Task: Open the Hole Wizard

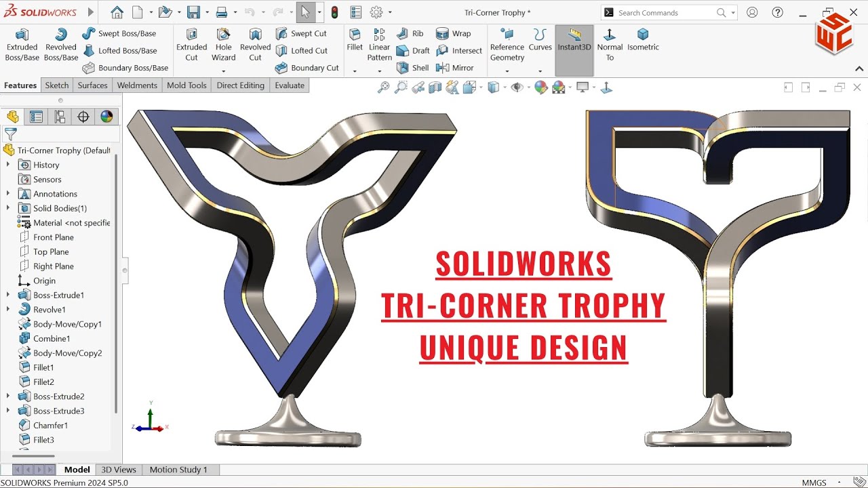Action: pyautogui.click(x=223, y=45)
